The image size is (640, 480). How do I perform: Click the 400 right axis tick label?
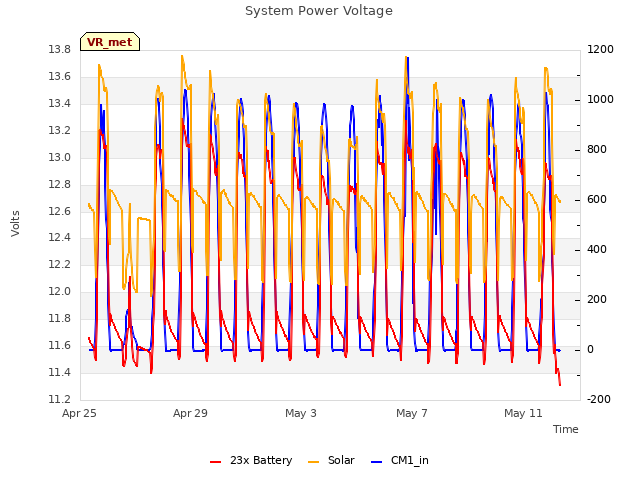click(597, 250)
